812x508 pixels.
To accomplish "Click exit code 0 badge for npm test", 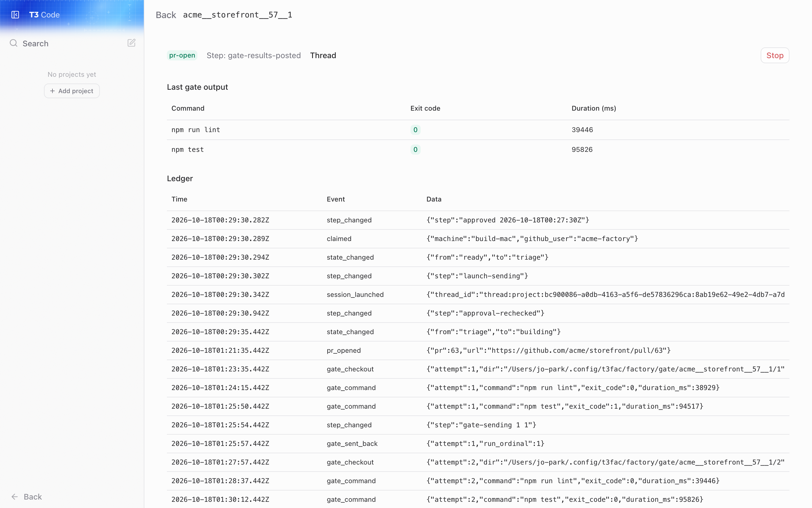I will click(x=415, y=150).
